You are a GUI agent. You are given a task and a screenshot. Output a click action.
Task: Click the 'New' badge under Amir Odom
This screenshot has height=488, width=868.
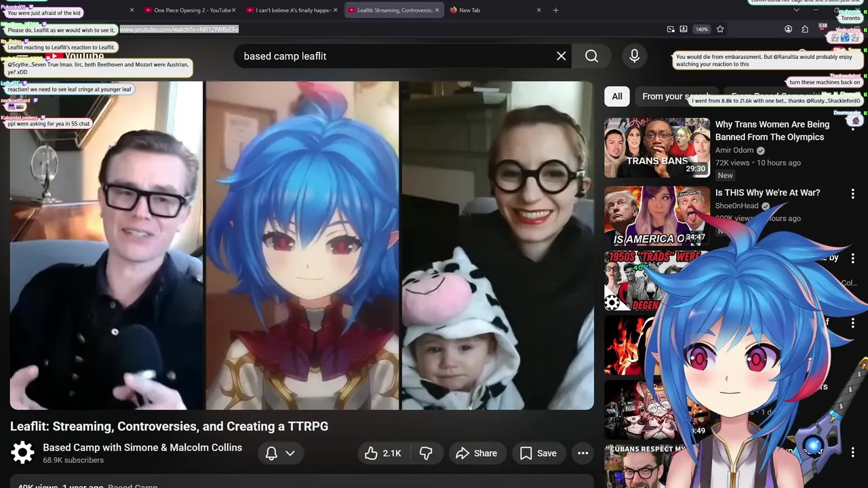(x=725, y=176)
